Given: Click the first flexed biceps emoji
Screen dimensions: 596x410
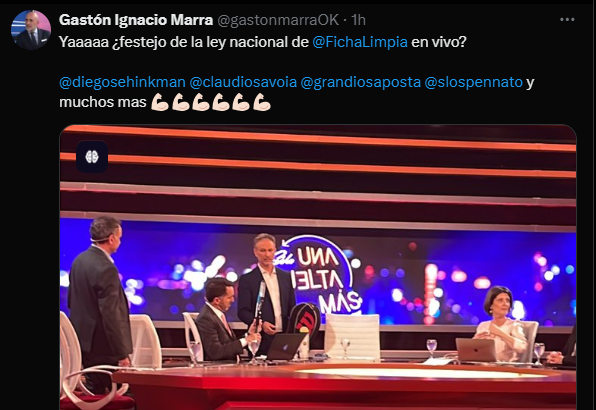Looking at the screenshot, I should click(x=160, y=102).
